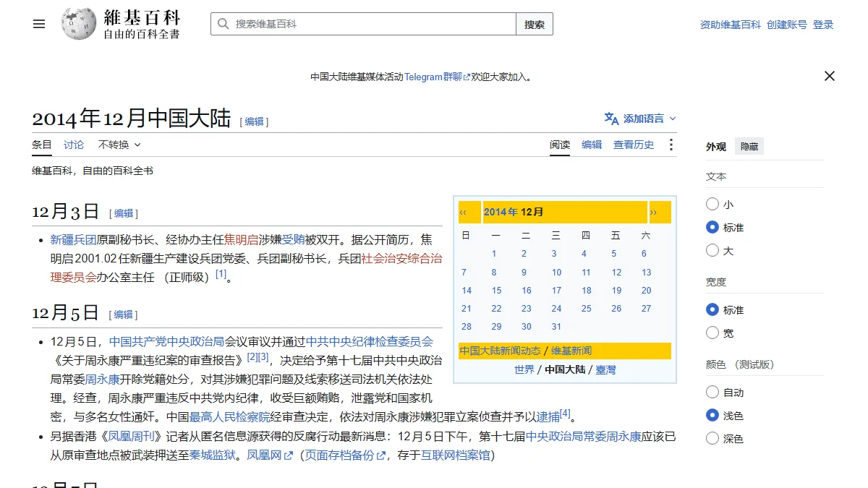This screenshot has height=488, width=868.
Task: Open the 查看历史 tab
Action: [x=634, y=145]
